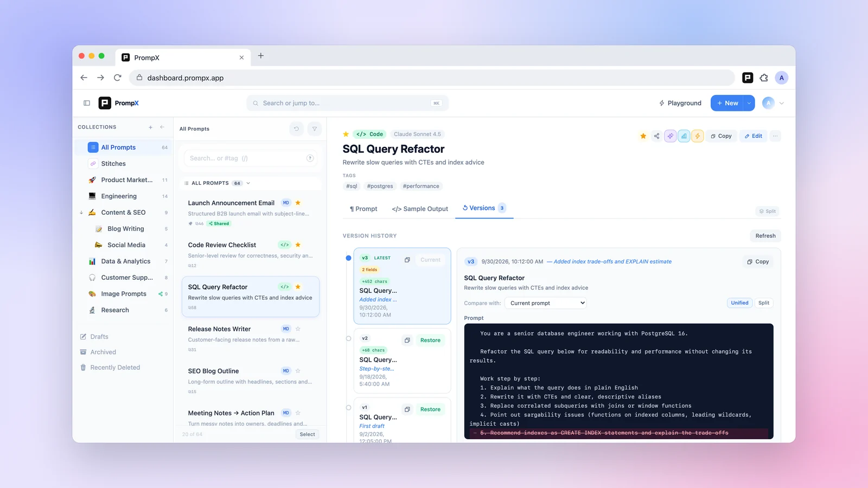Screen dimensions: 868x488
Task: Click the refresh icon in All Prompts header
Action: click(x=296, y=129)
